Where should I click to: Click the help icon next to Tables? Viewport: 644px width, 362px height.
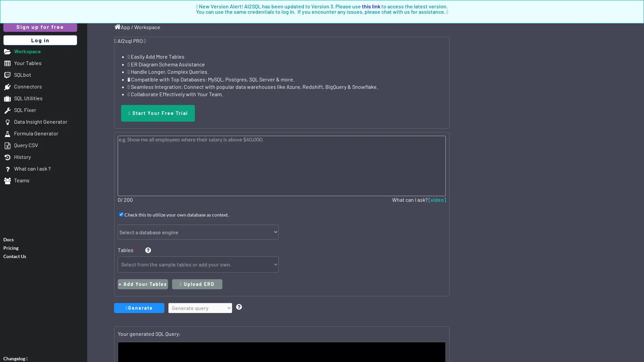pyautogui.click(x=148, y=250)
